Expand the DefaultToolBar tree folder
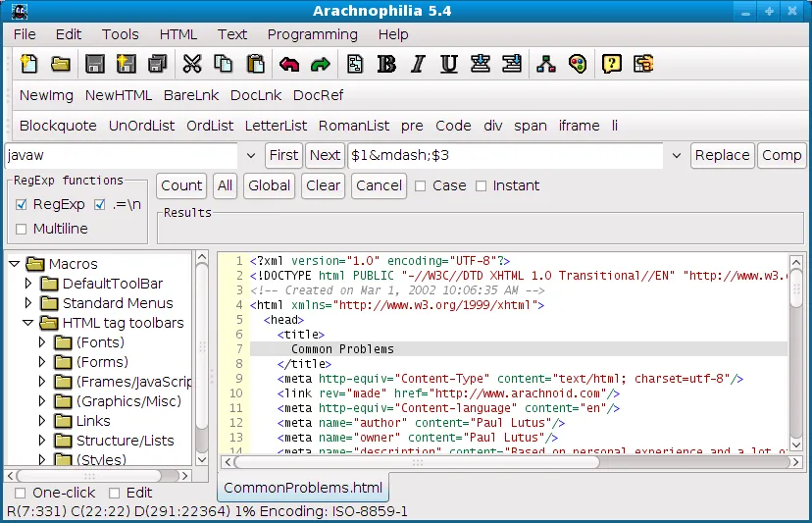The height and width of the screenshot is (523, 812). (29, 284)
